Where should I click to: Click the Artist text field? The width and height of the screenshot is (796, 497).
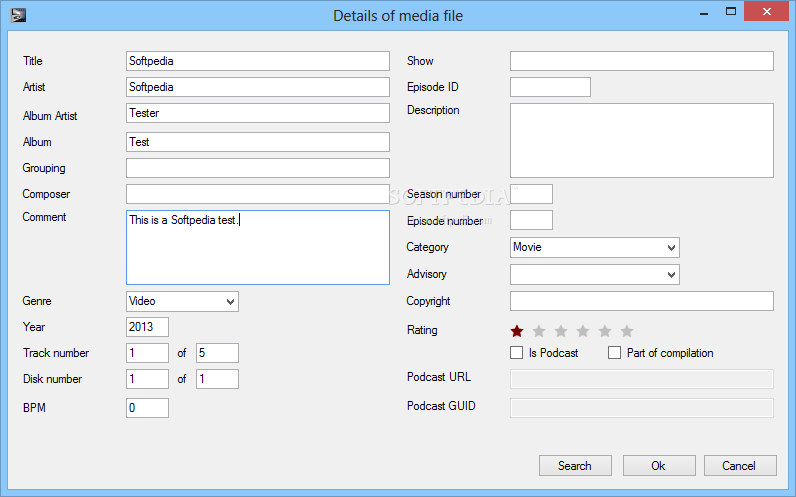tap(258, 87)
